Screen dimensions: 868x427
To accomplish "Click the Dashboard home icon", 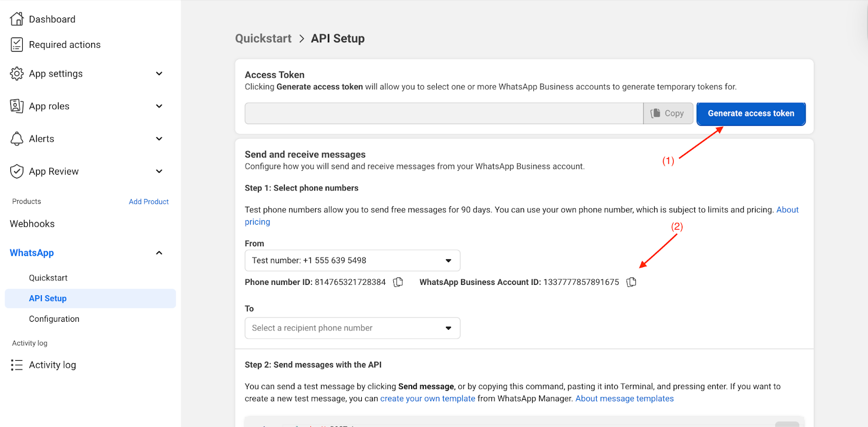I will point(17,19).
